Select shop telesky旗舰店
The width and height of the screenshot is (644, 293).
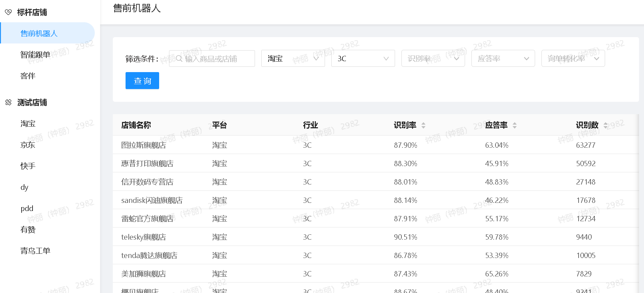tap(144, 237)
